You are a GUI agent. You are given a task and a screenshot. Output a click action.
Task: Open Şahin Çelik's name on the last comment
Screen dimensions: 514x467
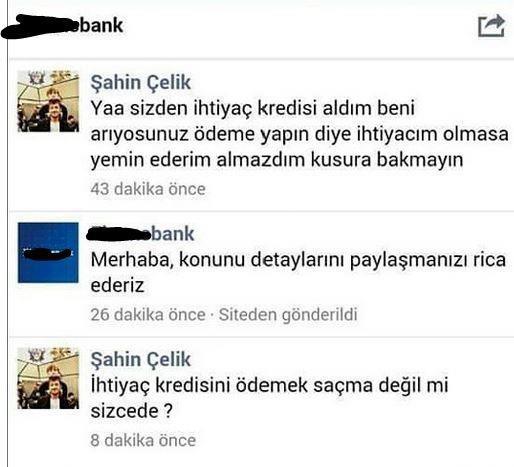(140, 359)
